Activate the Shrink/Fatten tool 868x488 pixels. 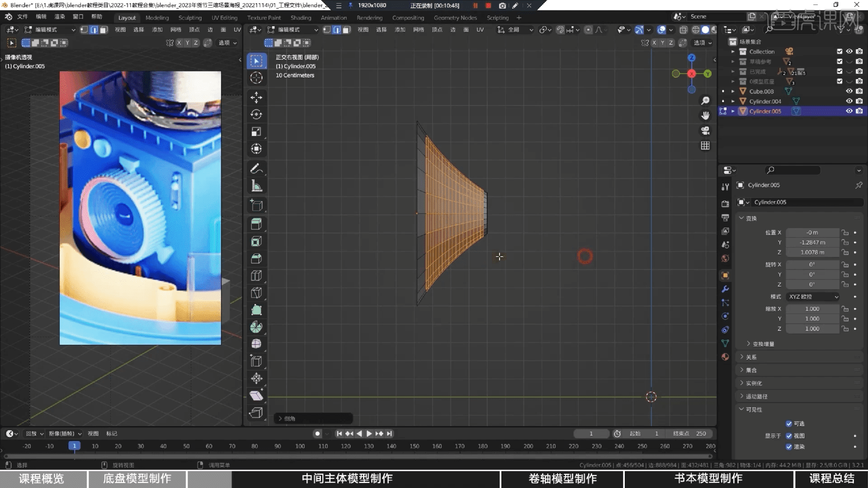pyautogui.click(x=256, y=379)
